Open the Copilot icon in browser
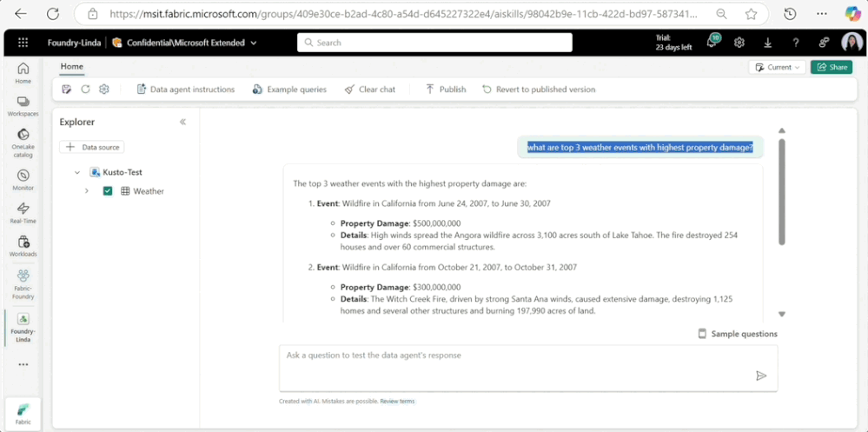 point(852,14)
